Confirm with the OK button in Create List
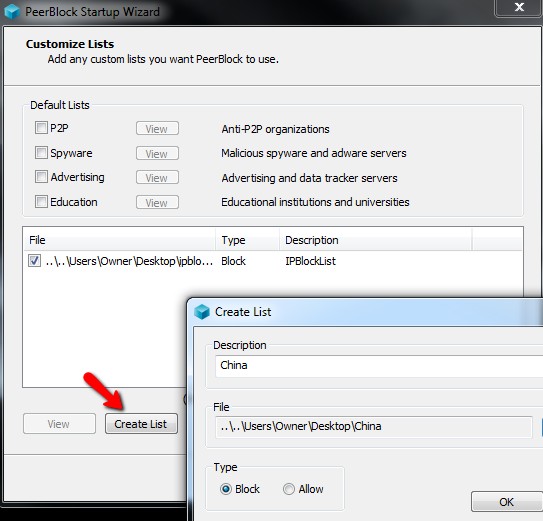The image size is (543, 521). coord(507,502)
